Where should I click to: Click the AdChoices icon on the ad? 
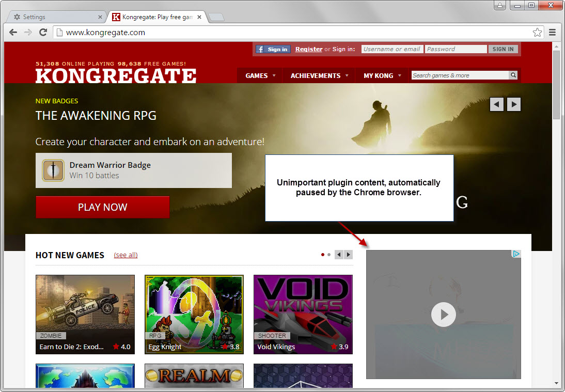[x=516, y=254]
